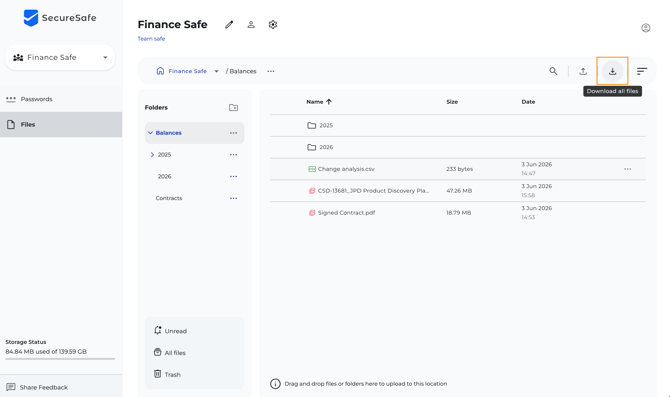The width and height of the screenshot is (670, 397).
Task: Collapse the Balances folder chevron
Action: click(150, 133)
